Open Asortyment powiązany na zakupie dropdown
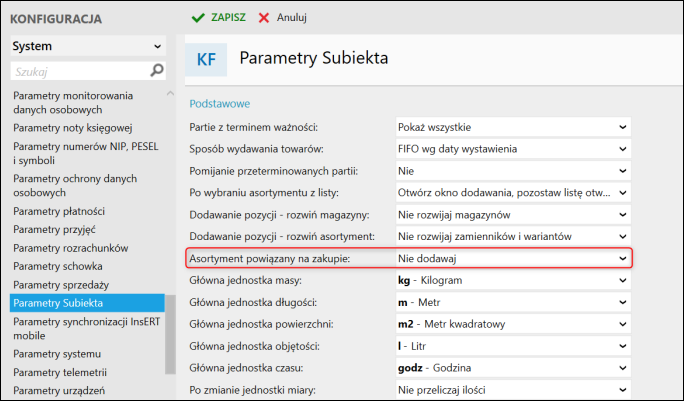Image resolution: width=684 pixels, height=401 pixels. [x=512, y=258]
